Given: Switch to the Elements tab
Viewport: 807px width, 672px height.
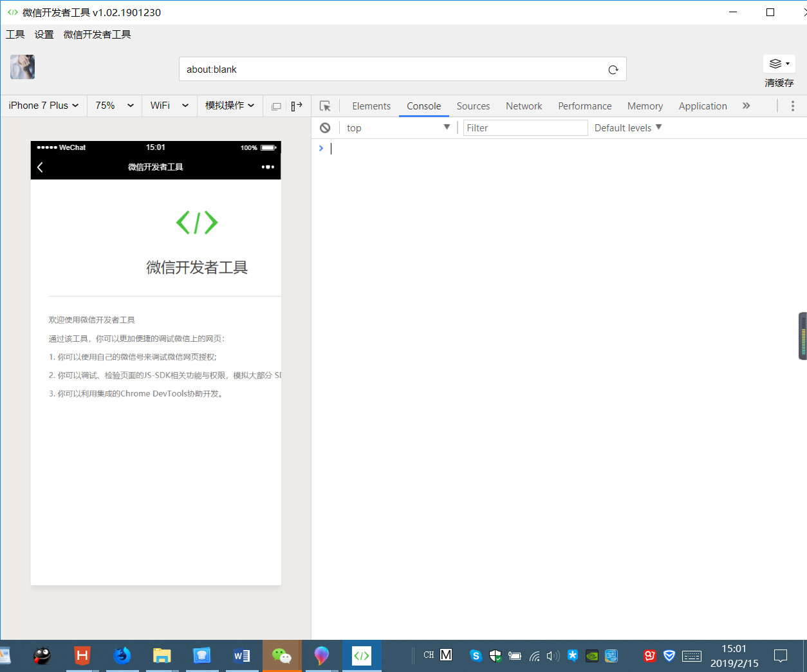Looking at the screenshot, I should [x=371, y=106].
